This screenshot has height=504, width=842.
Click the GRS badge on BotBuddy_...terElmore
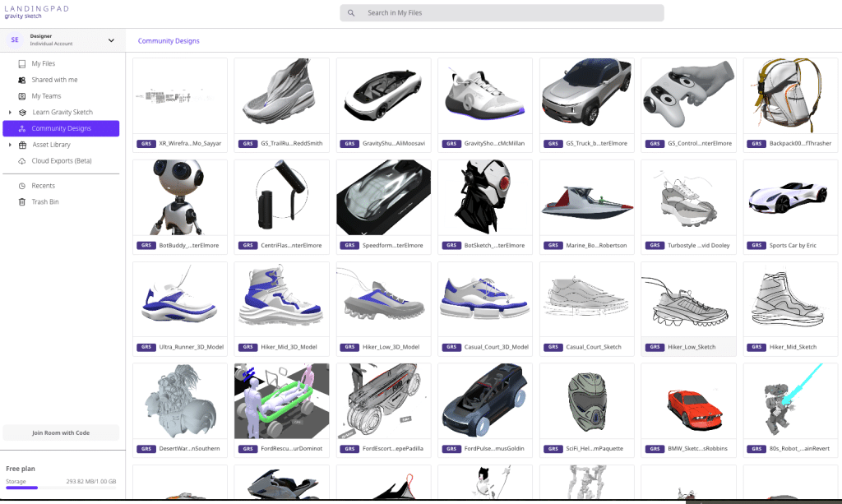click(x=146, y=245)
